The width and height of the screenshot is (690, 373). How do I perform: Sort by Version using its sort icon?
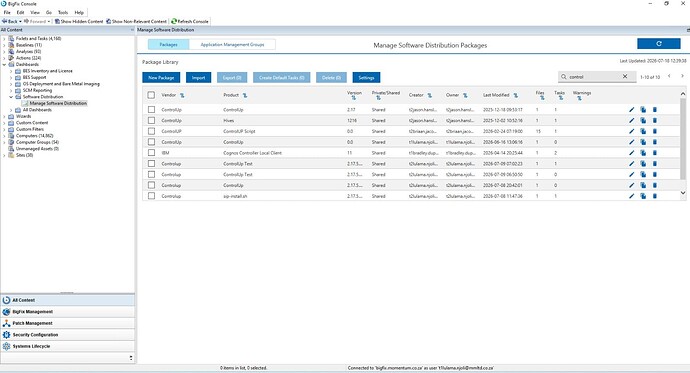click(x=354, y=98)
